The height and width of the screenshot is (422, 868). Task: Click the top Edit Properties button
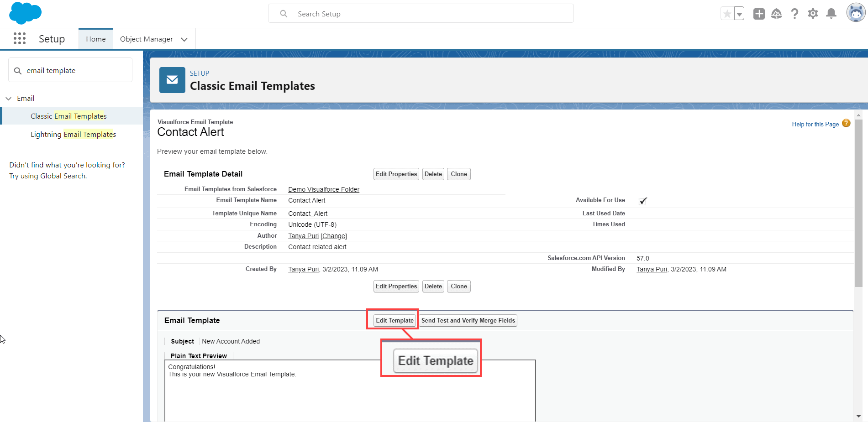[x=396, y=174]
